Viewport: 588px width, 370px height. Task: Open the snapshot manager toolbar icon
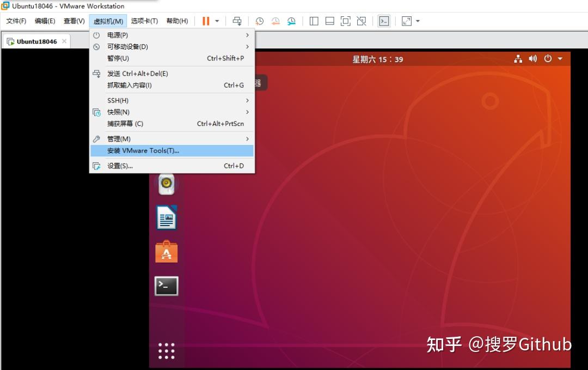point(291,21)
